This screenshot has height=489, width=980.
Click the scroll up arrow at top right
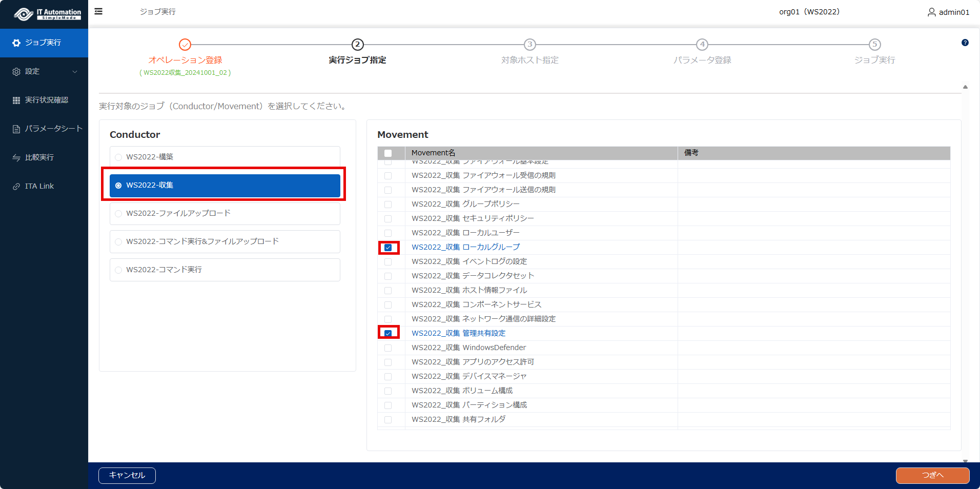point(965,87)
